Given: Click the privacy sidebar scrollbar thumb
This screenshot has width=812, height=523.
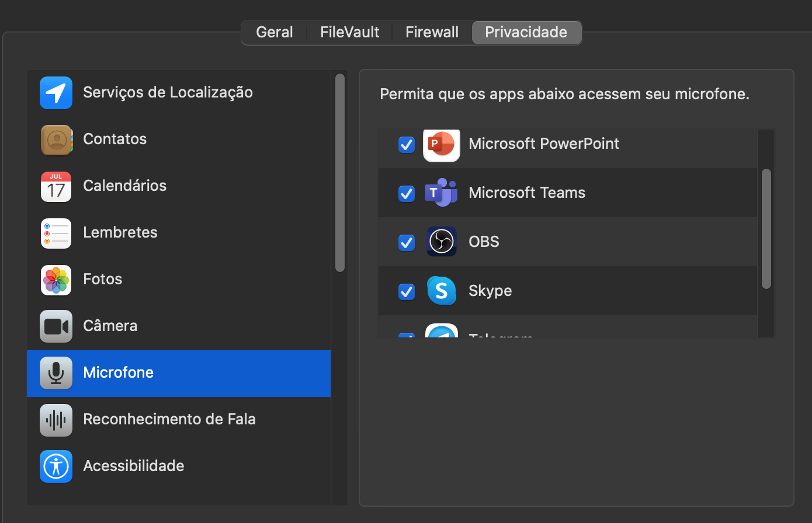Looking at the screenshot, I should pyautogui.click(x=340, y=172).
